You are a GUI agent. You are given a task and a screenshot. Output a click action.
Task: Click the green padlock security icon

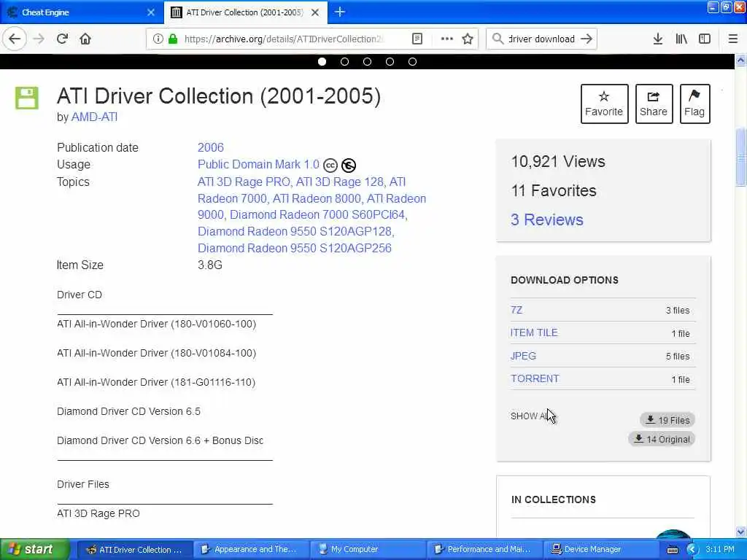(x=172, y=39)
